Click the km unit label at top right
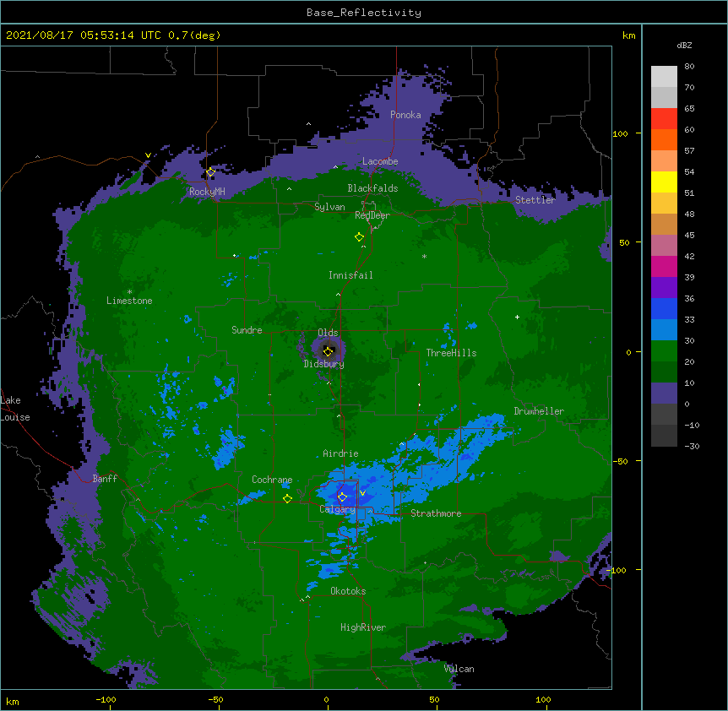The image size is (728, 711). (x=628, y=35)
